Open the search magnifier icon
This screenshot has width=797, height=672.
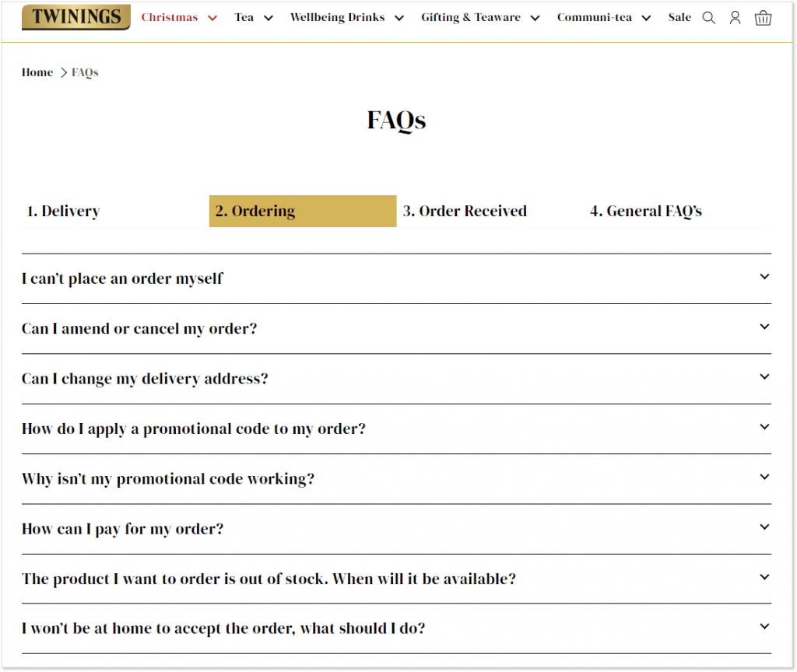click(x=708, y=17)
